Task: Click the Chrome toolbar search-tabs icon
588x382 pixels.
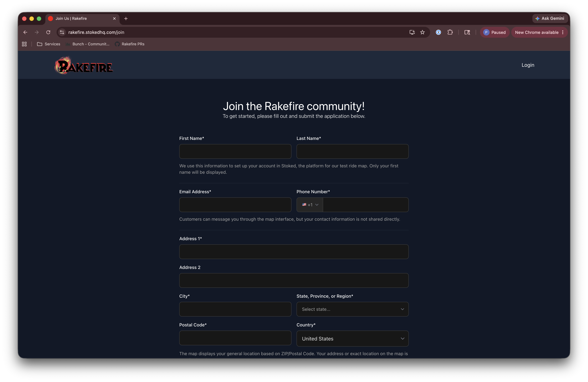Action: (x=467, y=32)
